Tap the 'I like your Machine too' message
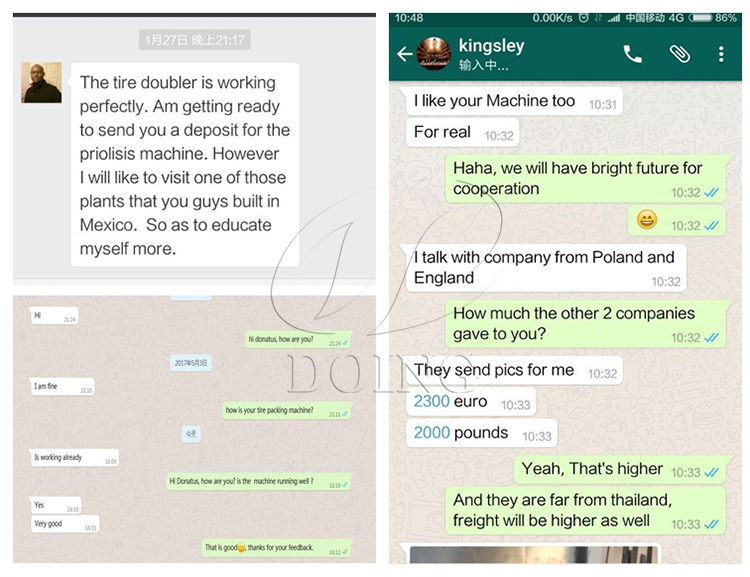The image size is (750, 577). tap(514, 101)
